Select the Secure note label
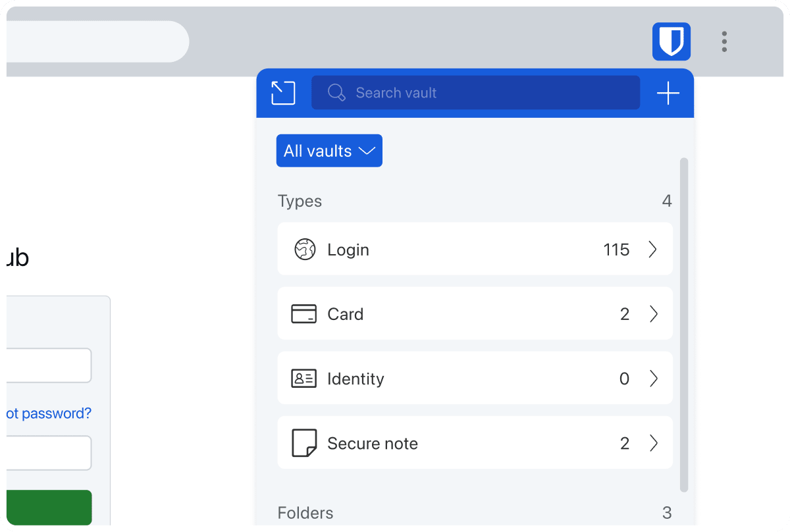 (373, 443)
